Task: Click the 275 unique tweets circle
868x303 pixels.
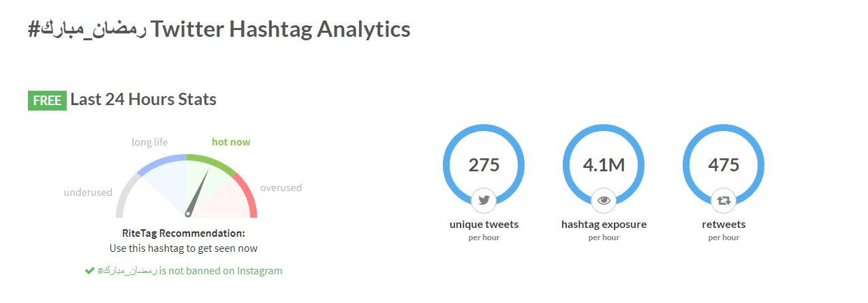Action: click(484, 164)
